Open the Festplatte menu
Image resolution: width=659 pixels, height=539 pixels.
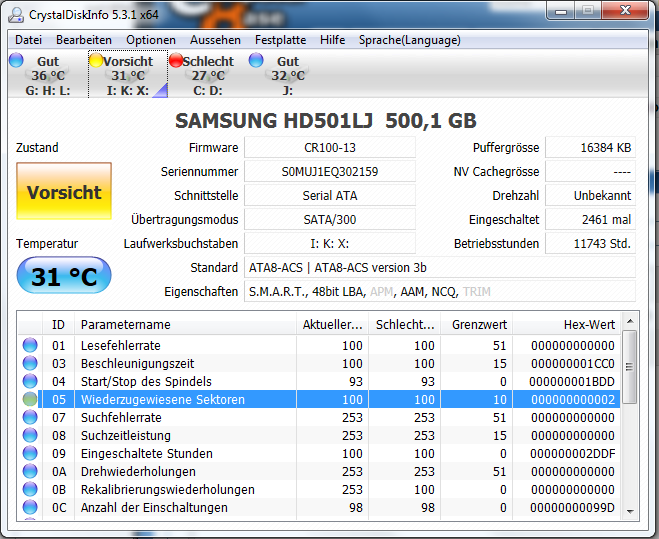(280, 40)
